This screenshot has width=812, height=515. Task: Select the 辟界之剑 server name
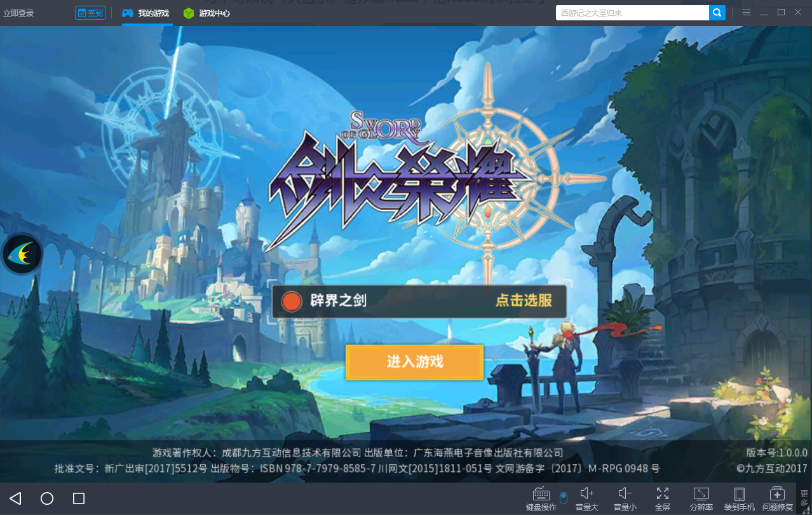point(338,301)
